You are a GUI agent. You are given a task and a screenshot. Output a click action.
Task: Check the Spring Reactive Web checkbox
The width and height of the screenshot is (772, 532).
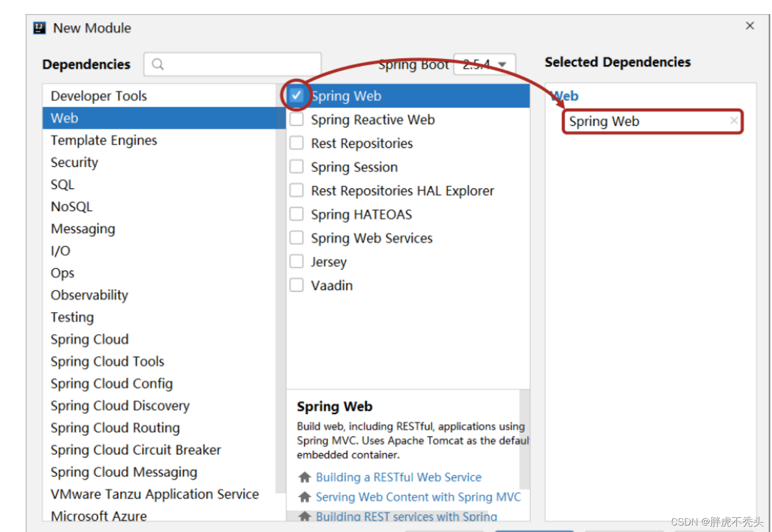[297, 119]
